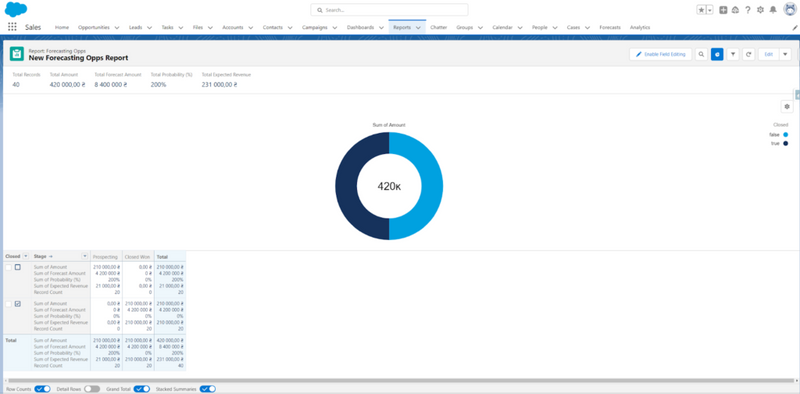Click the Edit report button

768,54
